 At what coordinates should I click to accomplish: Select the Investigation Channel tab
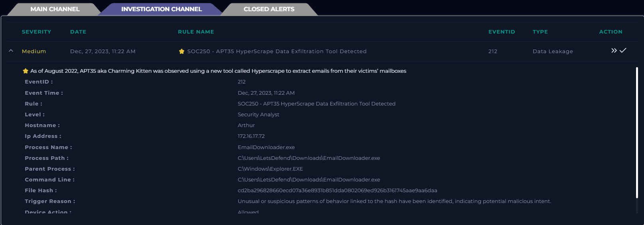click(161, 9)
